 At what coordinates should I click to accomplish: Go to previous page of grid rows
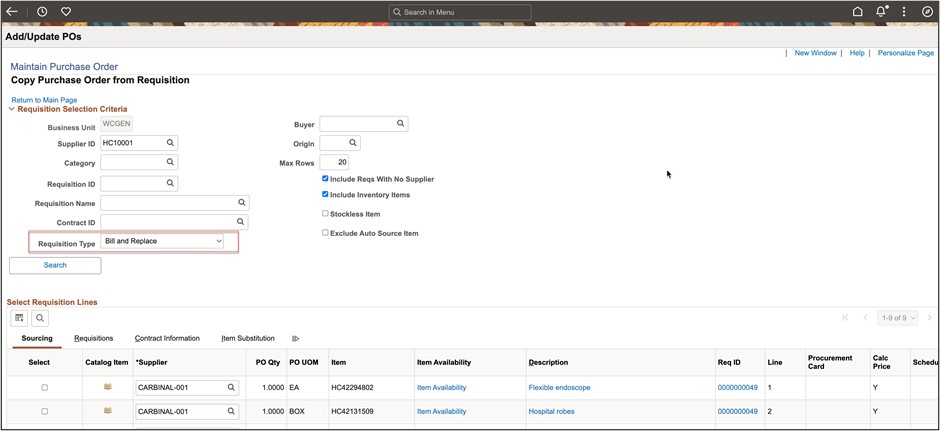(x=865, y=318)
